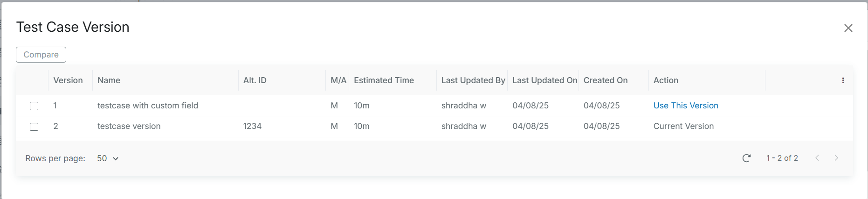
Task: Click the Created On column header
Action: 606,80
